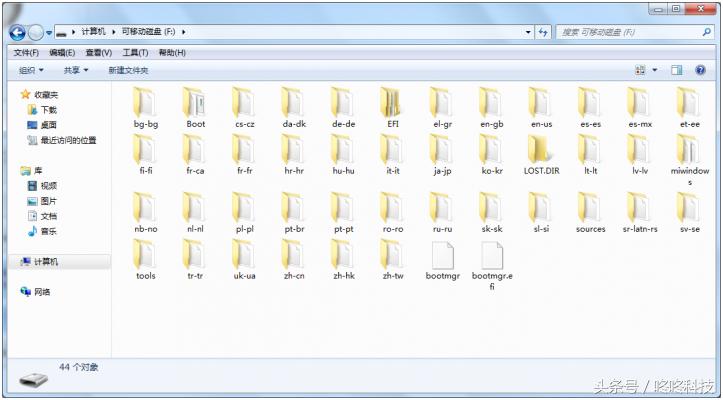Viewport: 723px width, 400px height.
Task: Refresh the current folder view
Action: [x=543, y=32]
